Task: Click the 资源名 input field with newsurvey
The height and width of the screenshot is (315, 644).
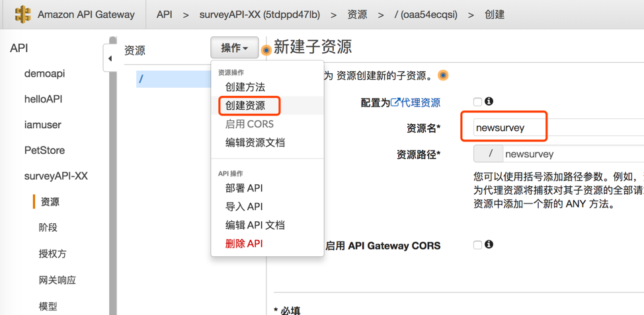Action: 559,127
